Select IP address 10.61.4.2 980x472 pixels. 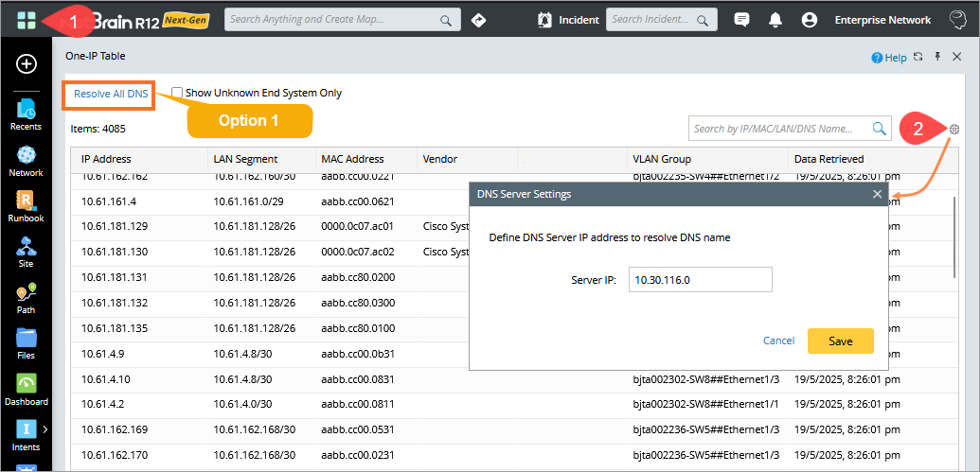click(102, 405)
